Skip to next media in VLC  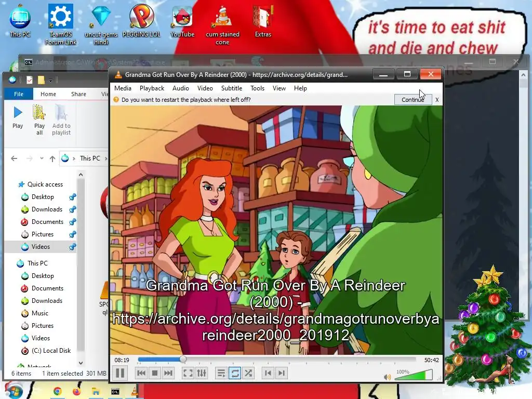(x=168, y=373)
